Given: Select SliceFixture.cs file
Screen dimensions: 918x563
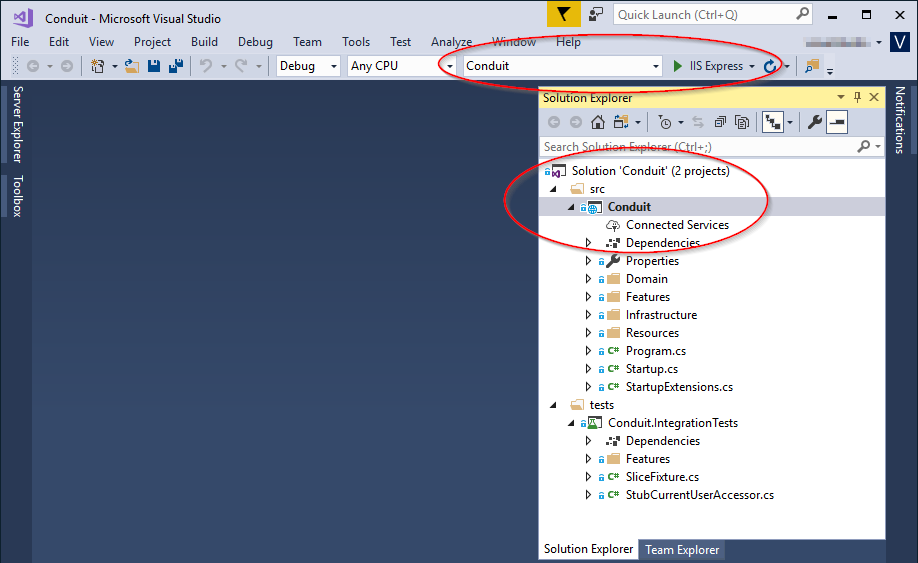Looking at the screenshot, I should [x=662, y=477].
